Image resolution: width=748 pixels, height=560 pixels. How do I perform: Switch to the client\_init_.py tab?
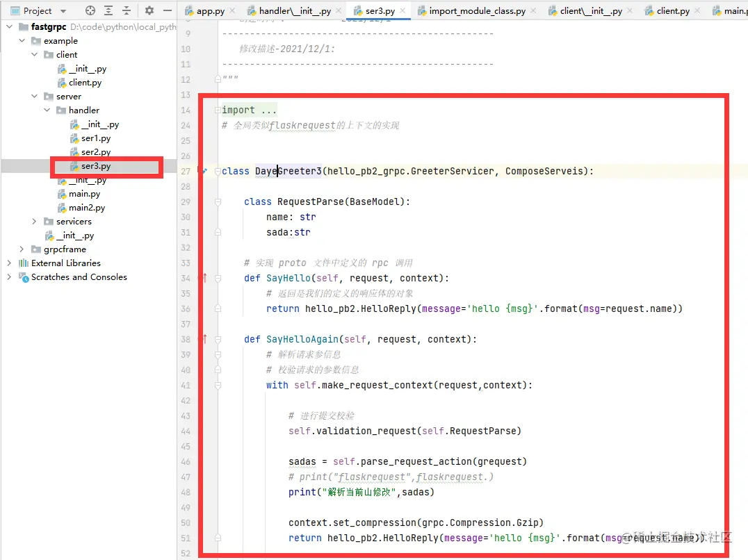(591, 11)
